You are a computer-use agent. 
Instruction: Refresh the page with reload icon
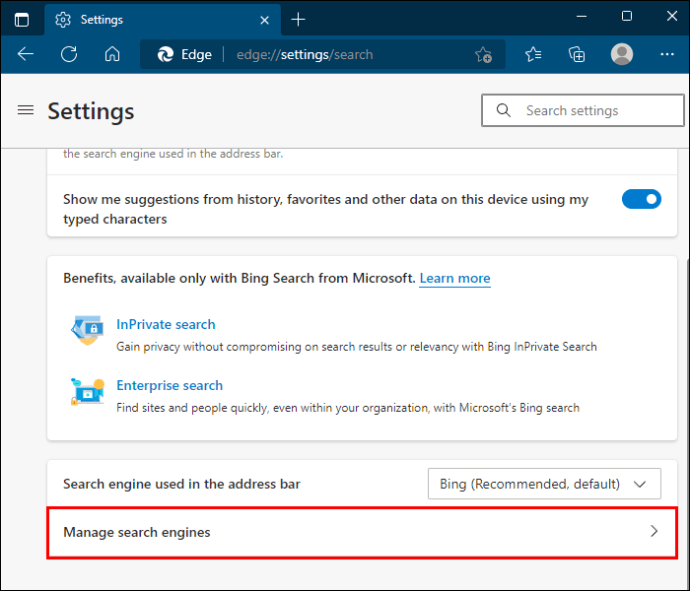[69, 54]
